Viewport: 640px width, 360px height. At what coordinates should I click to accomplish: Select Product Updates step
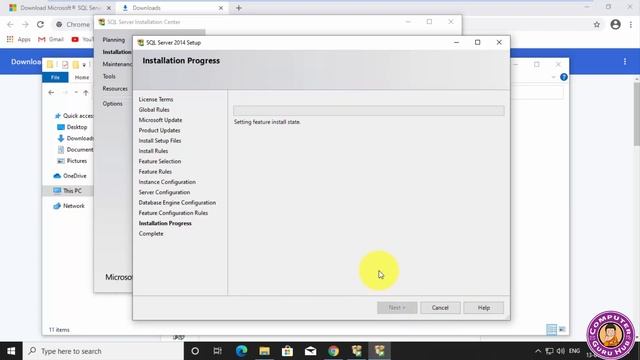pyautogui.click(x=159, y=130)
